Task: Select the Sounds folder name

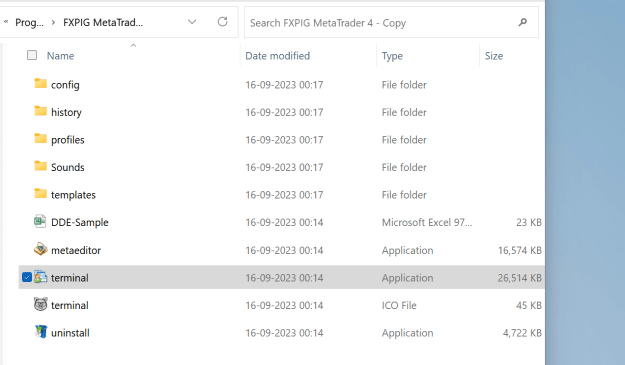Action: 68,167
